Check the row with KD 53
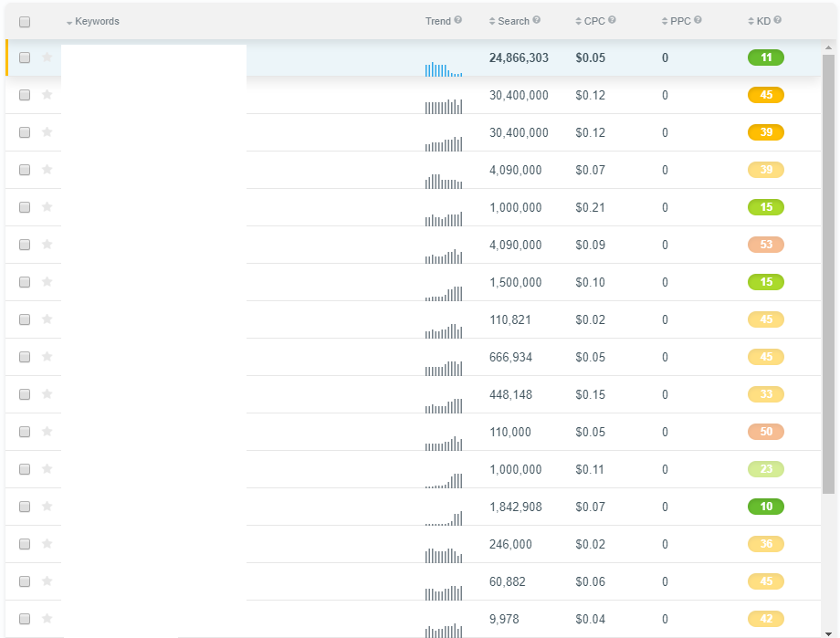 pos(25,245)
